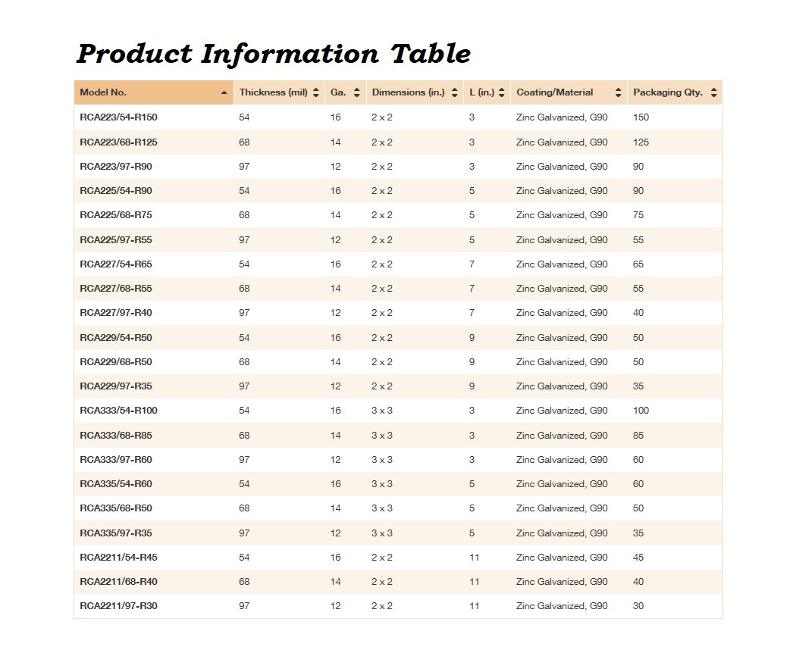This screenshot has width=796, height=672.
Task: Click sort arrows beside Coating/Material
Action: (618, 92)
